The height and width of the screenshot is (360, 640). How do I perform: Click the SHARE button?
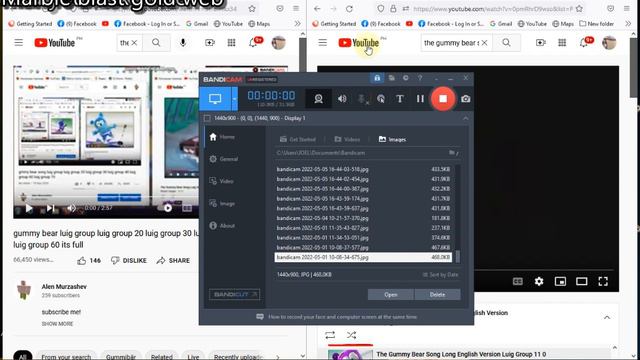pos(173,260)
